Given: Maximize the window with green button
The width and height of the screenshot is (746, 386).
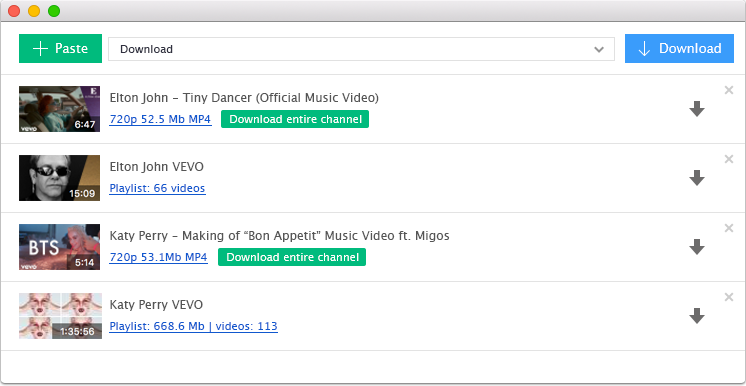Looking at the screenshot, I should pyautogui.click(x=54, y=10).
